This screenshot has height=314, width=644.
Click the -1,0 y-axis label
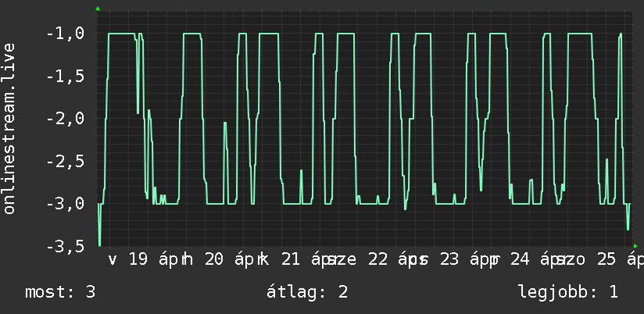point(66,34)
